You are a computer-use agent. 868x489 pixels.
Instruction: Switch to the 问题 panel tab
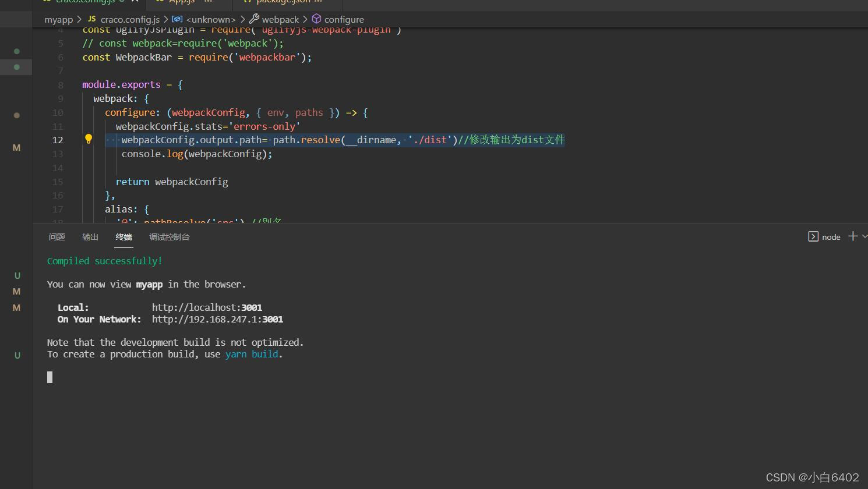point(57,237)
